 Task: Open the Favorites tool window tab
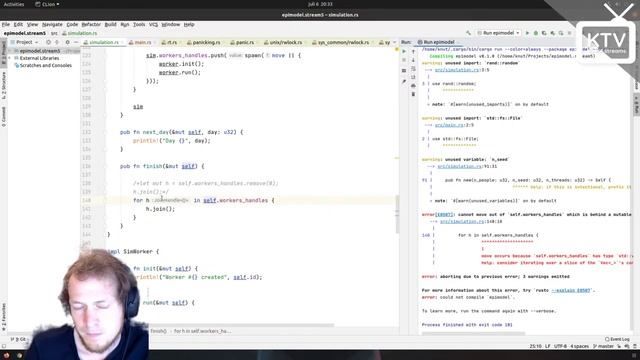click(x=4, y=317)
